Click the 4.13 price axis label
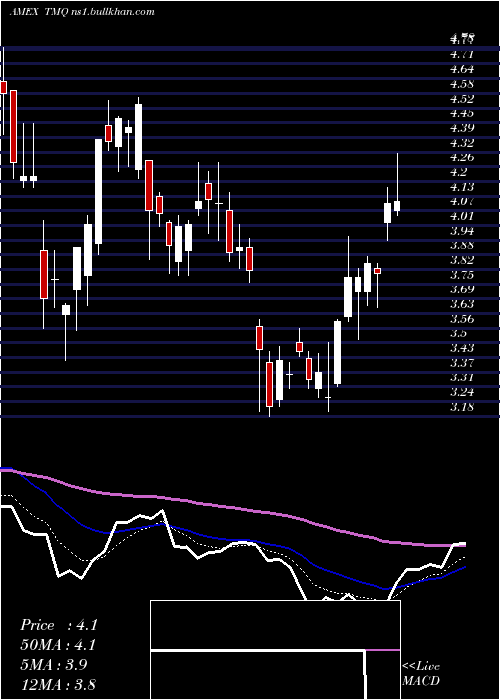Screen dimensions: 500x700 (462, 187)
